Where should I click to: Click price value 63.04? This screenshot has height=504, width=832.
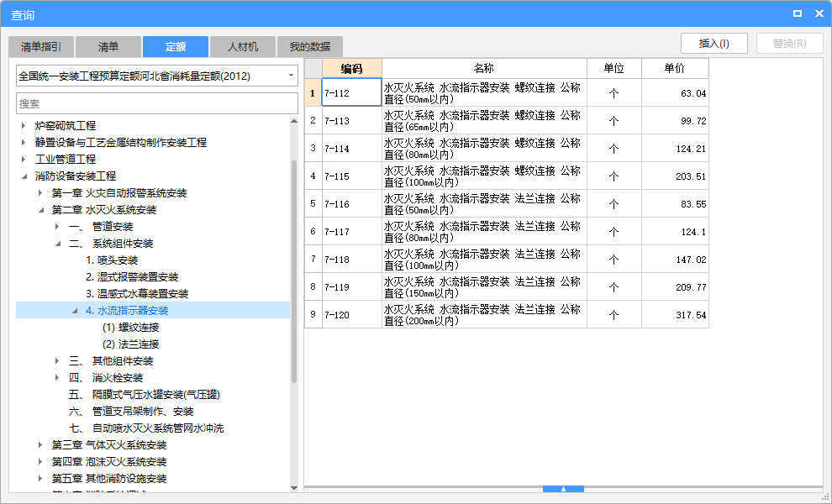pyautogui.click(x=693, y=93)
